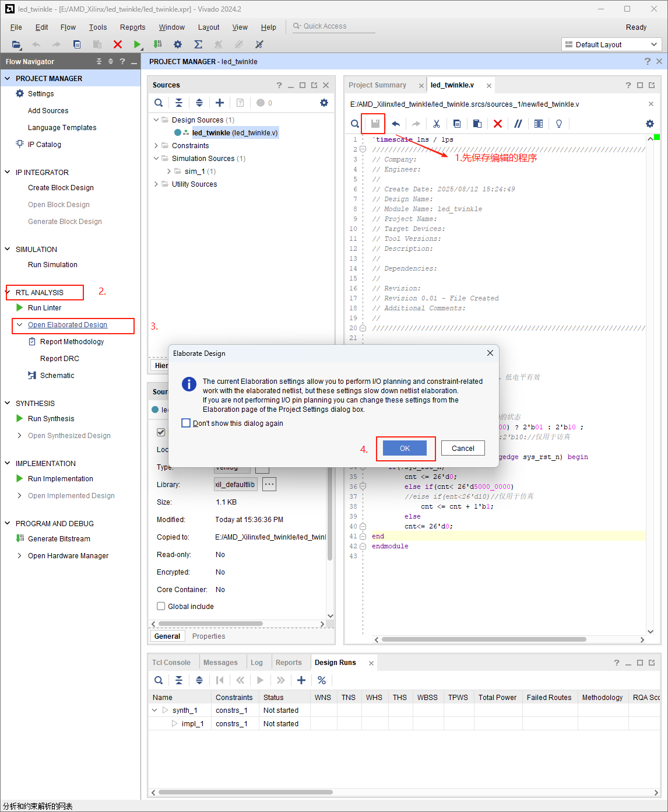Switch to the Messages tab
The width and height of the screenshot is (668, 812).
coord(220,663)
